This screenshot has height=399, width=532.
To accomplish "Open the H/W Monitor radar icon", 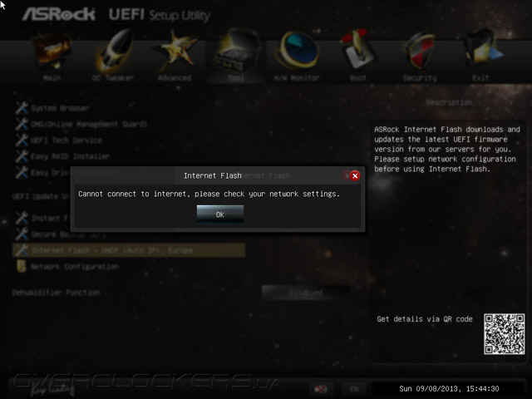I will pos(298,51).
